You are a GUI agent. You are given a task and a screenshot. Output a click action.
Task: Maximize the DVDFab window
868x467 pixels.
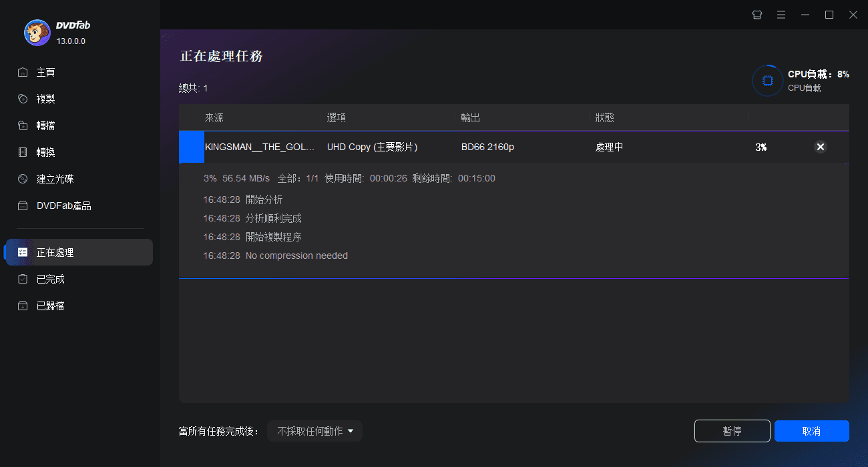(x=829, y=15)
